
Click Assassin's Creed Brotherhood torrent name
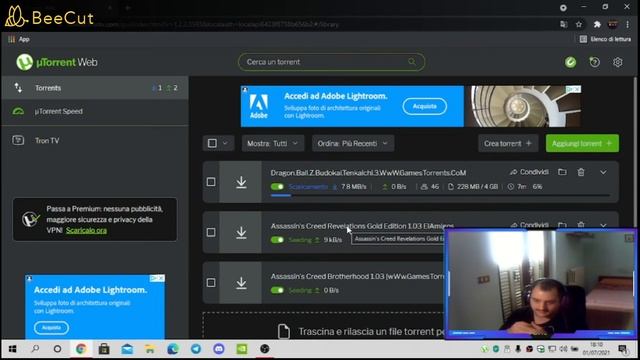[357, 276]
